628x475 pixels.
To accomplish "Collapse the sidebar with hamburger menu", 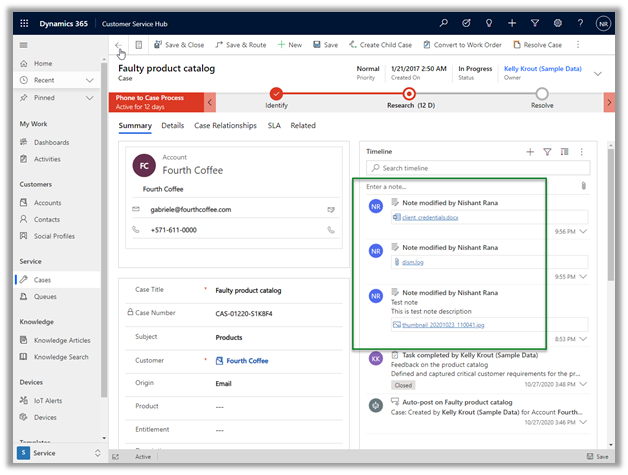I will click(24, 45).
